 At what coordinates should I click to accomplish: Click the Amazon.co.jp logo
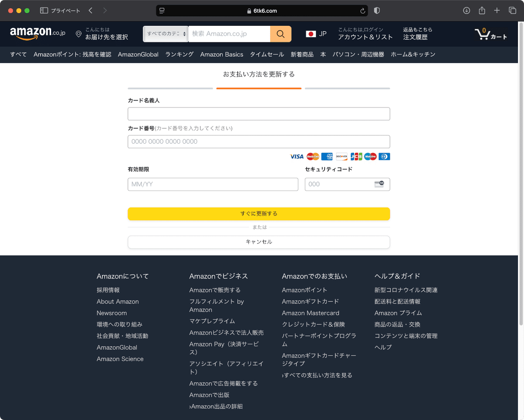pyautogui.click(x=38, y=34)
